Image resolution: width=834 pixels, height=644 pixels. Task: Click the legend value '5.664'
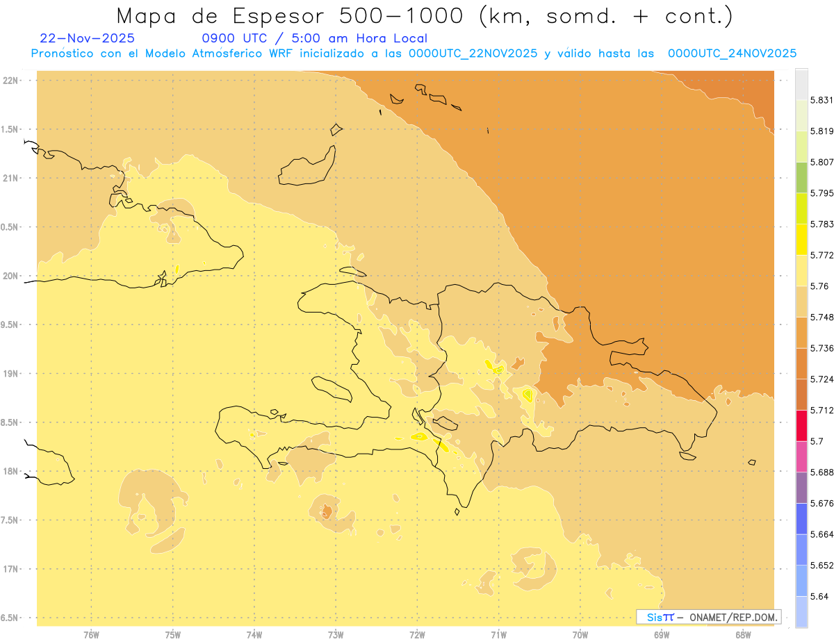tap(821, 534)
